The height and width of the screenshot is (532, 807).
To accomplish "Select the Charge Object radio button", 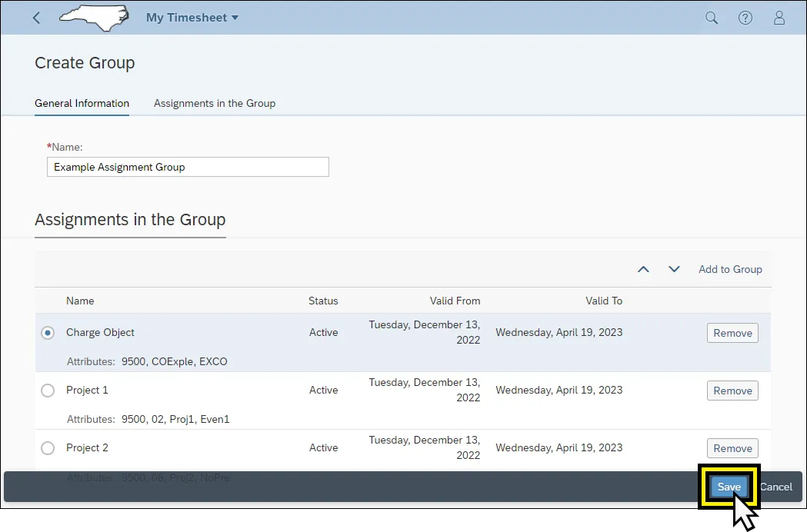I will point(48,333).
